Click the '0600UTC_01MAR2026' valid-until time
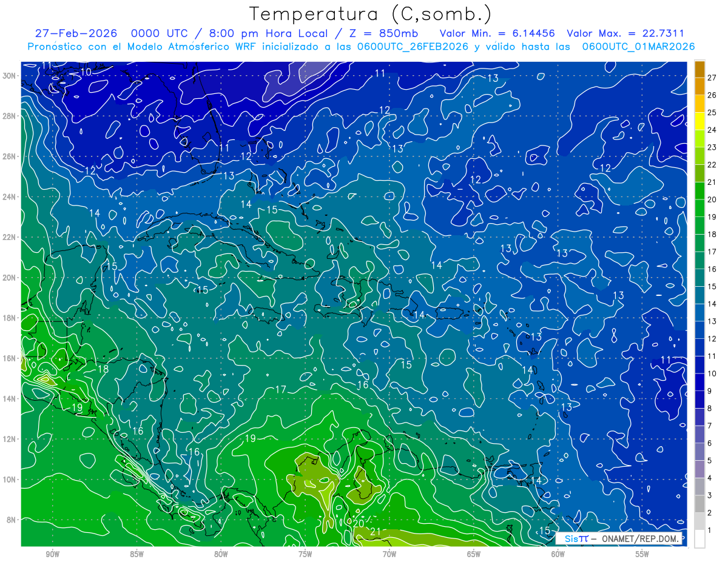 click(x=638, y=47)
